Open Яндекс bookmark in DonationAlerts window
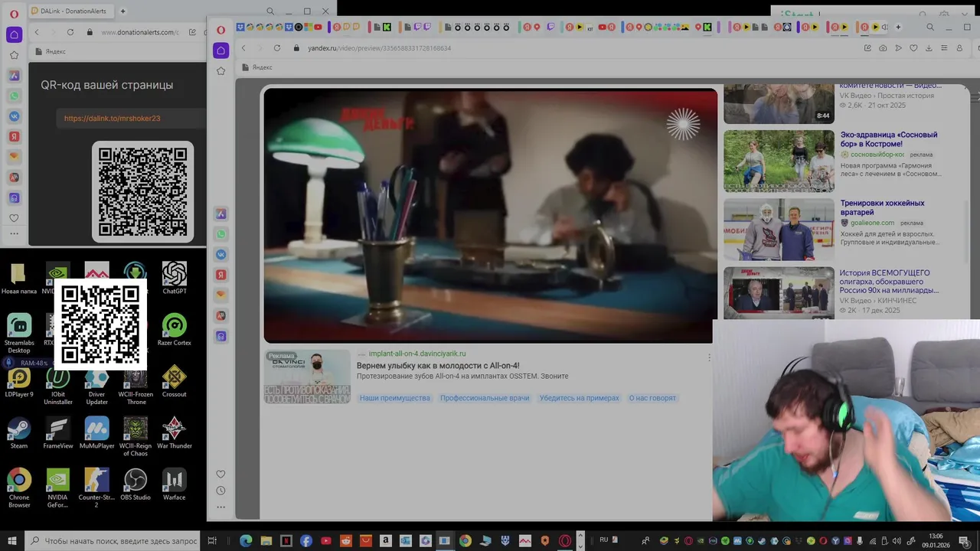This screenshot has width=980, height=551. click(51, 51)
